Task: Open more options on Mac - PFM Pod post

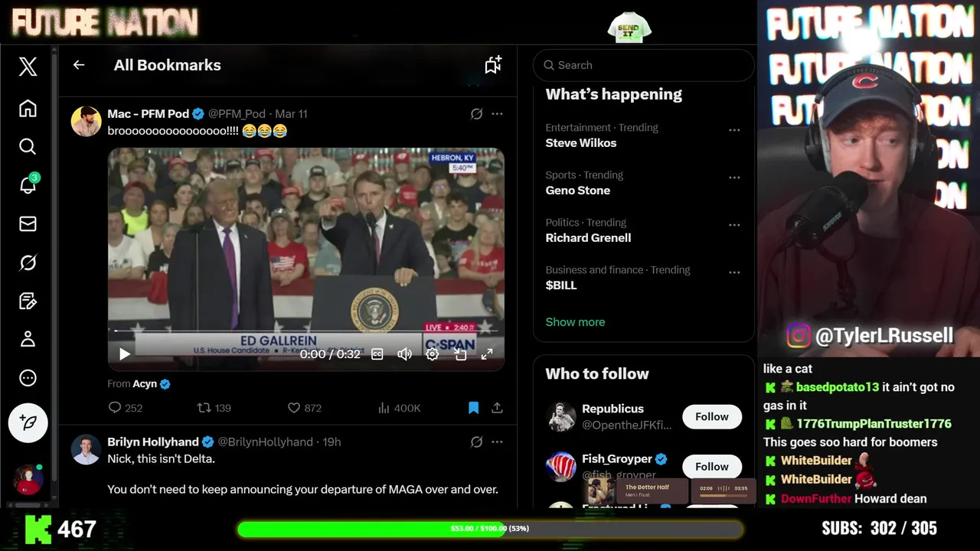Action: pyautogui.click(x=497, y=113)
